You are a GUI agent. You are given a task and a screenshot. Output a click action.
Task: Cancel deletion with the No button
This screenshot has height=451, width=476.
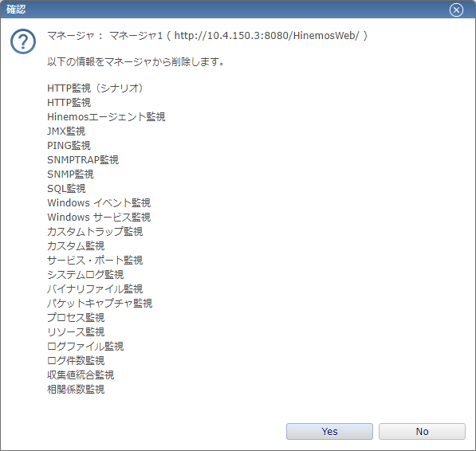[422, 431]
